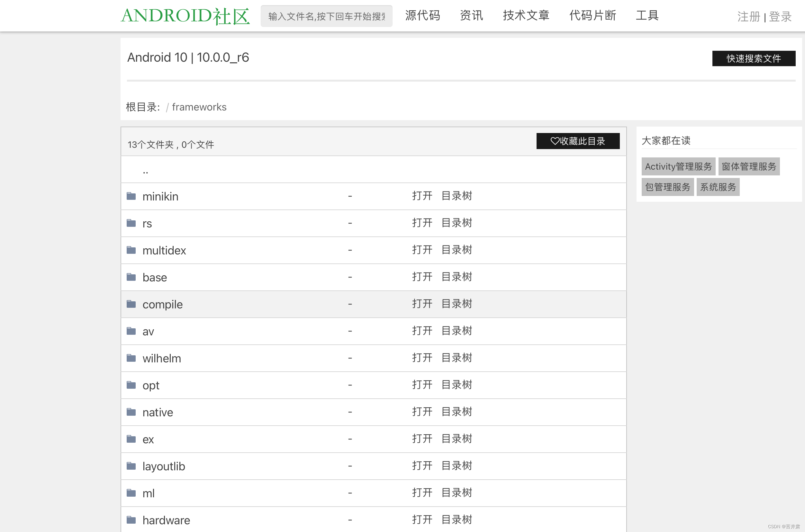Click the av folder icon

[x=131, y=331]
